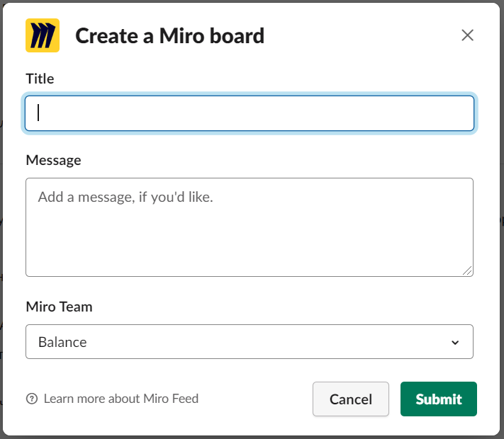
Task: Click the Message field label
Action: click(x=53, y=160)
